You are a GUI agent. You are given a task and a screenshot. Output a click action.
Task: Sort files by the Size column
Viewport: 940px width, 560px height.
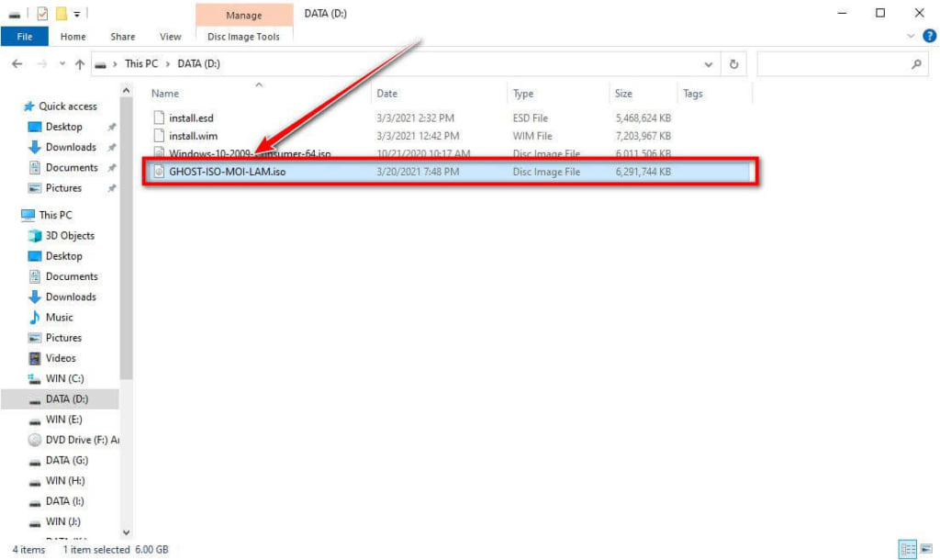point(624,94)
